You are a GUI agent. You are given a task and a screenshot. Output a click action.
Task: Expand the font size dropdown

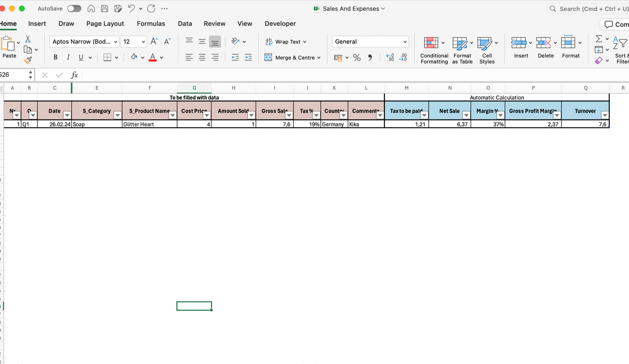click(x=143, y=42)
